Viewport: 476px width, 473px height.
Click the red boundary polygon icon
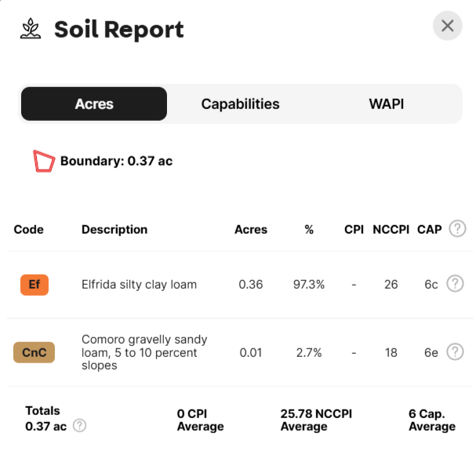43,162
